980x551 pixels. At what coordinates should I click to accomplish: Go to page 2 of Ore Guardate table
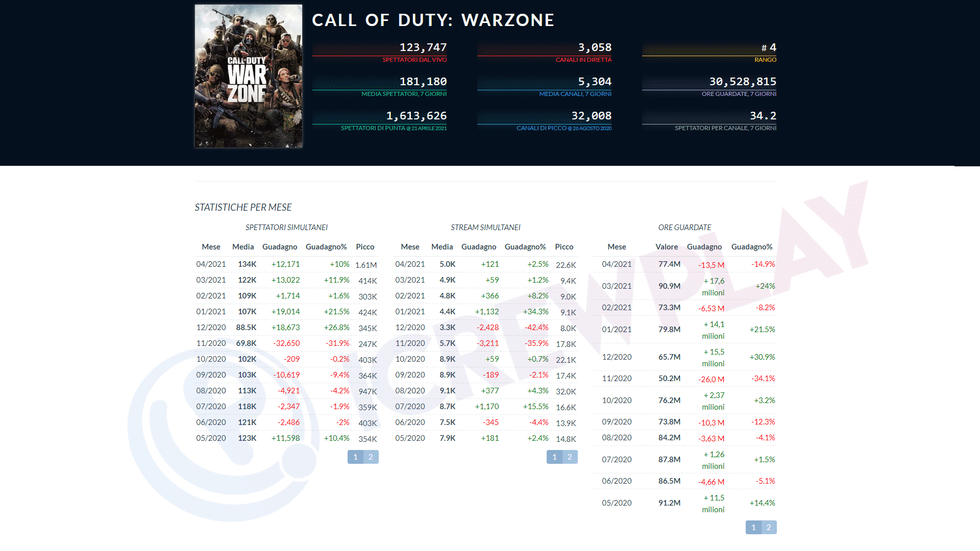point(769,528)
